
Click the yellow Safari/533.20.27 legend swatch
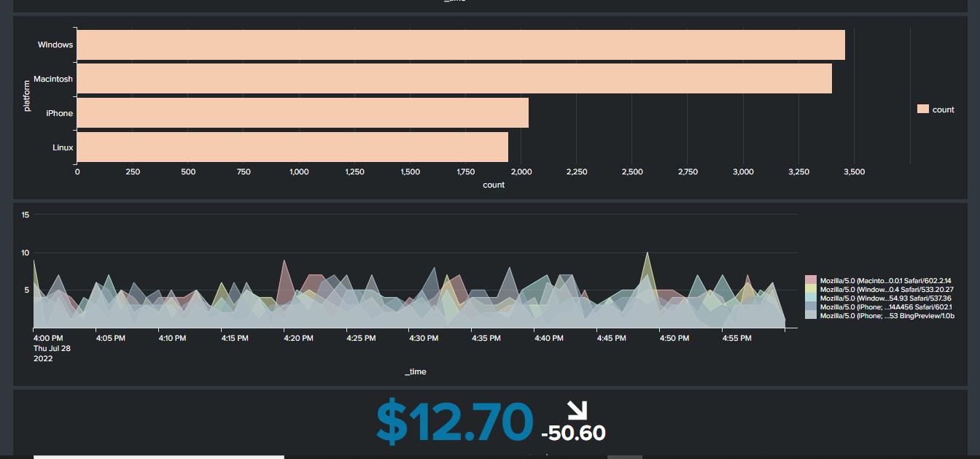click(811, 290)
